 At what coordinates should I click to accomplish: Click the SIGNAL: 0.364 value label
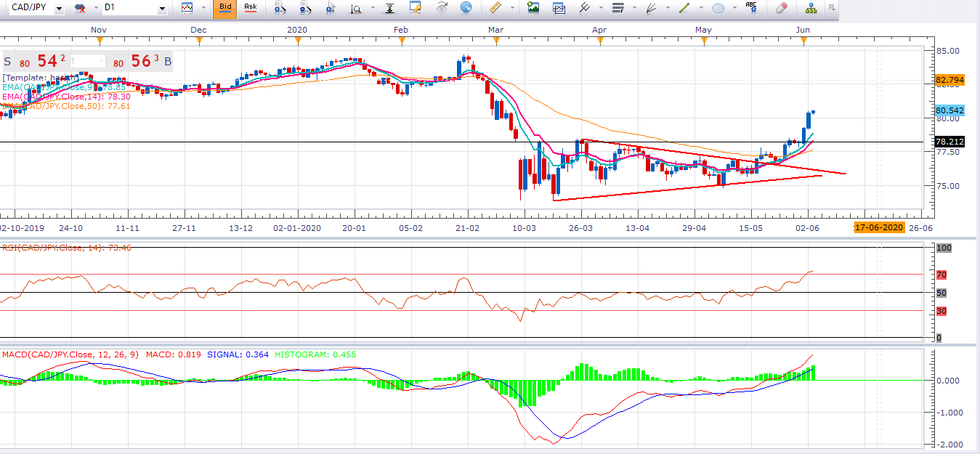(x=238, y=354)
